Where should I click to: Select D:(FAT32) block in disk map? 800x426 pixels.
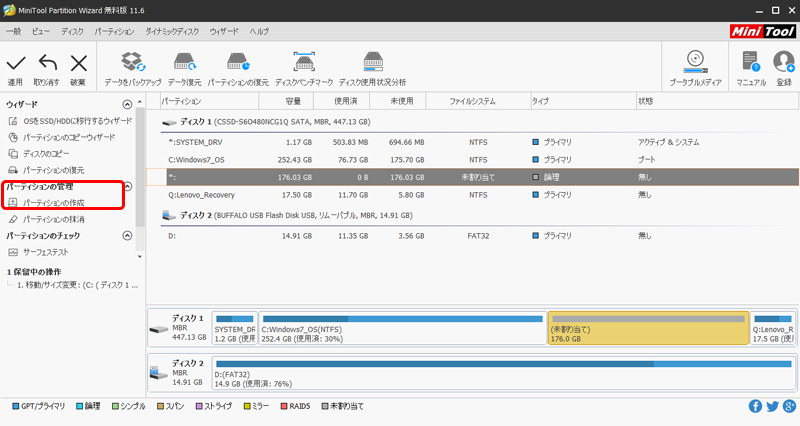pyautogui.click(x=504, y=373)
